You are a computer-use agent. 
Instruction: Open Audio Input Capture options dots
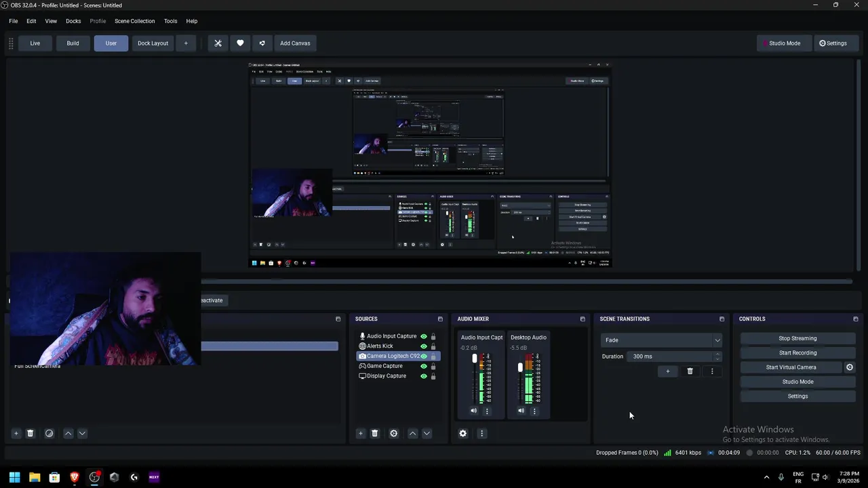[486, 411]
